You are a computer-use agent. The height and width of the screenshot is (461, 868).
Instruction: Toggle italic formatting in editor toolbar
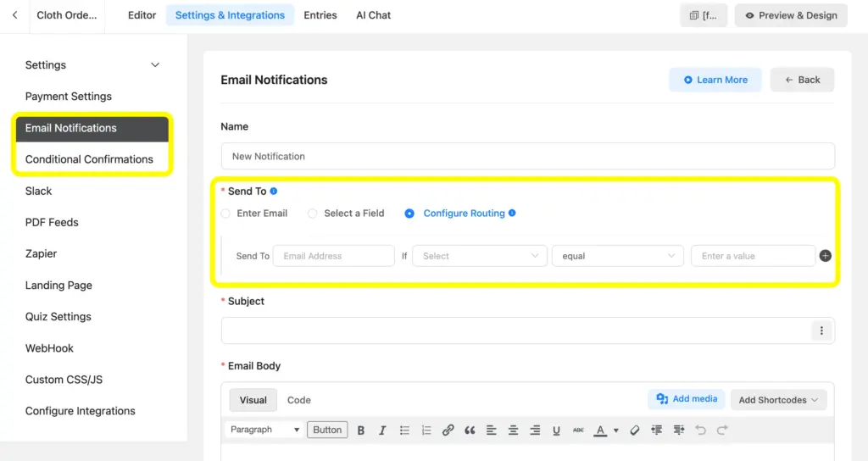pyautogui.click(x=382, y=430)
